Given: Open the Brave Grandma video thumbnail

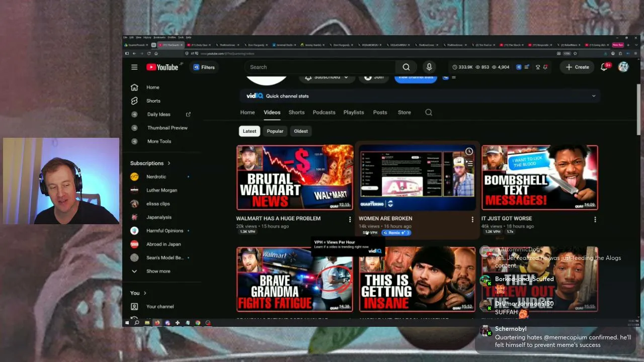Looking at the screenshot, I should tap(295, 279).
